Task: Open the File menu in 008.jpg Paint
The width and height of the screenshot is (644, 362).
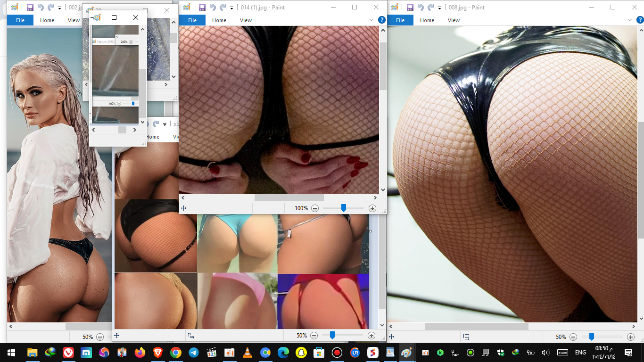Action: pyautogui.click(x=400, y=20)
